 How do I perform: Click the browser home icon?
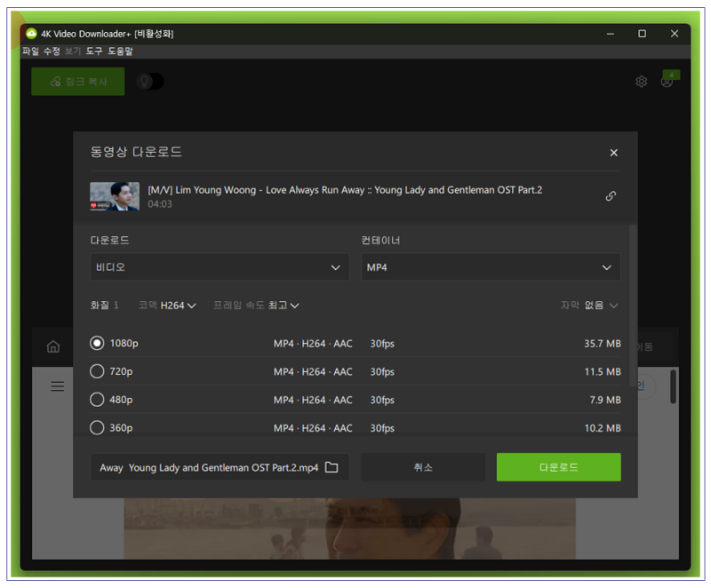click(53, 346)
